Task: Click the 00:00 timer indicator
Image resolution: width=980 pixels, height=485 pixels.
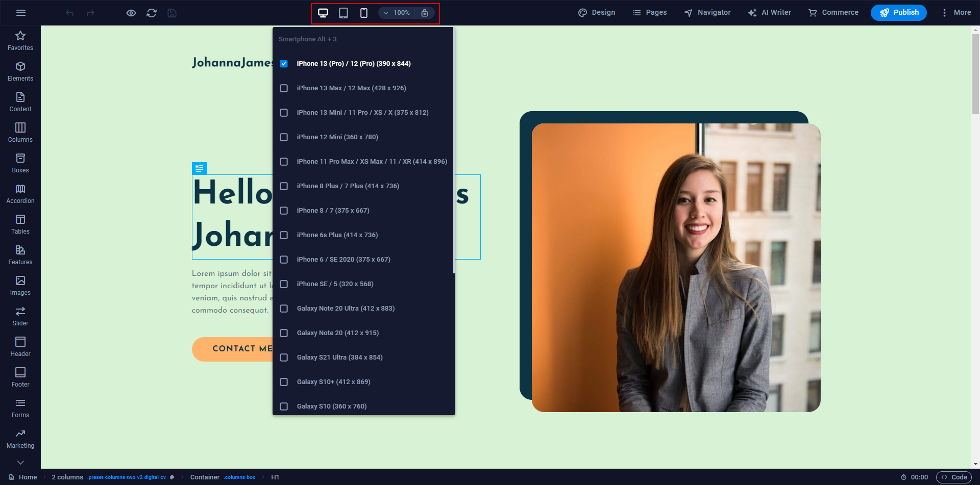Action: coord(914,477)
